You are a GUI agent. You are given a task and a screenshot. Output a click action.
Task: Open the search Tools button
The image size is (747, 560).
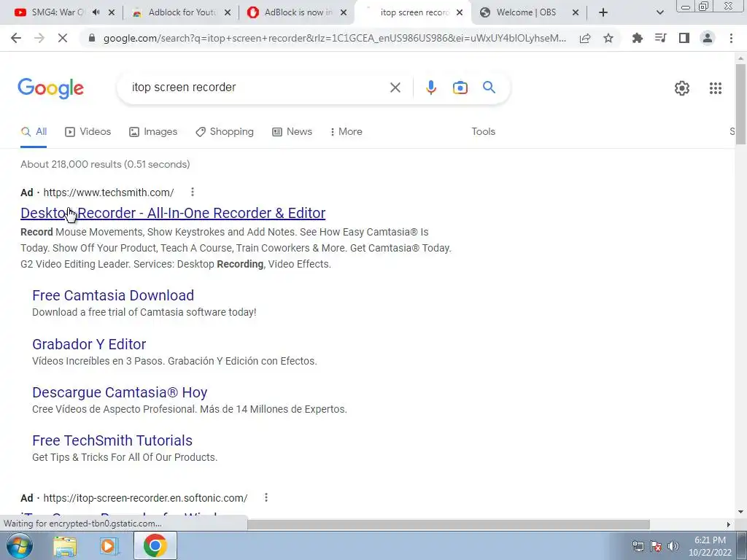483,131
